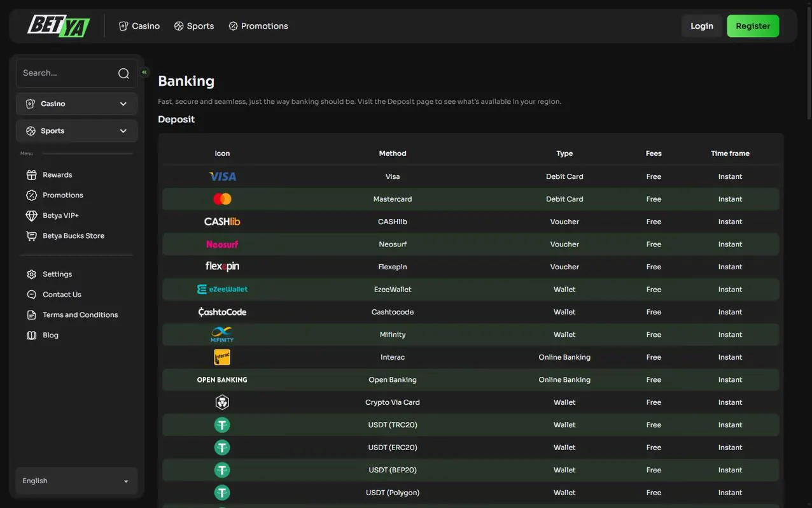
Task: Click the Mastercard logo icon
Action: pyautogui.click(x=222, y=199)
